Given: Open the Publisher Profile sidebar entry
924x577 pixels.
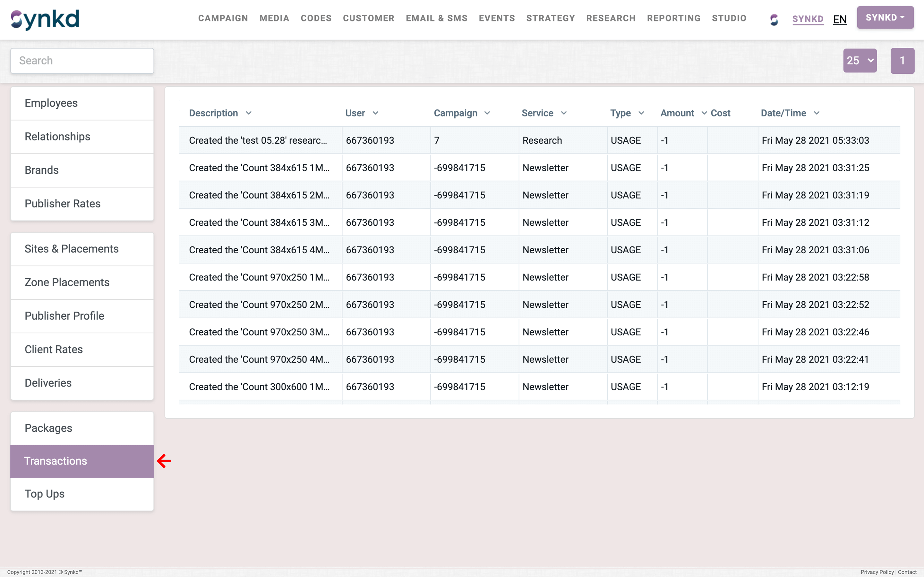Looking at the screenshot, I should tap(64, 316).
